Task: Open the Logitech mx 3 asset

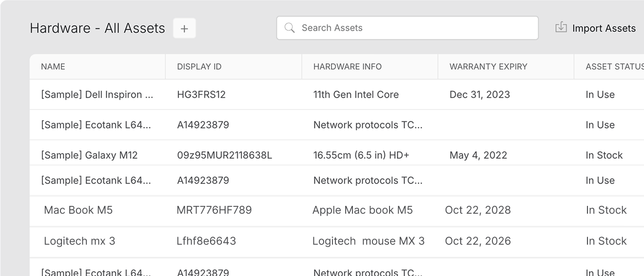Action: [79, 241]
